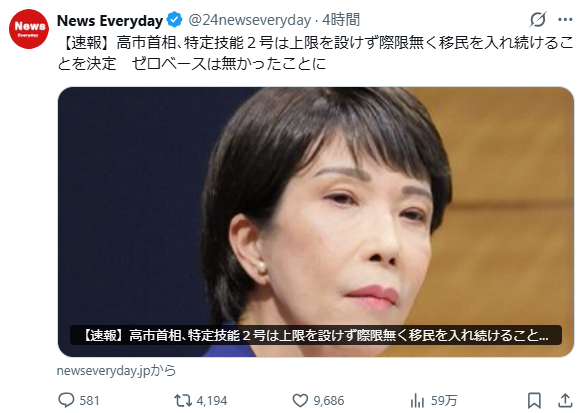This screenshot has height=413, width=587.
Task: Open the News Everyday profile avatar
Action: click(x=29, y=29)
